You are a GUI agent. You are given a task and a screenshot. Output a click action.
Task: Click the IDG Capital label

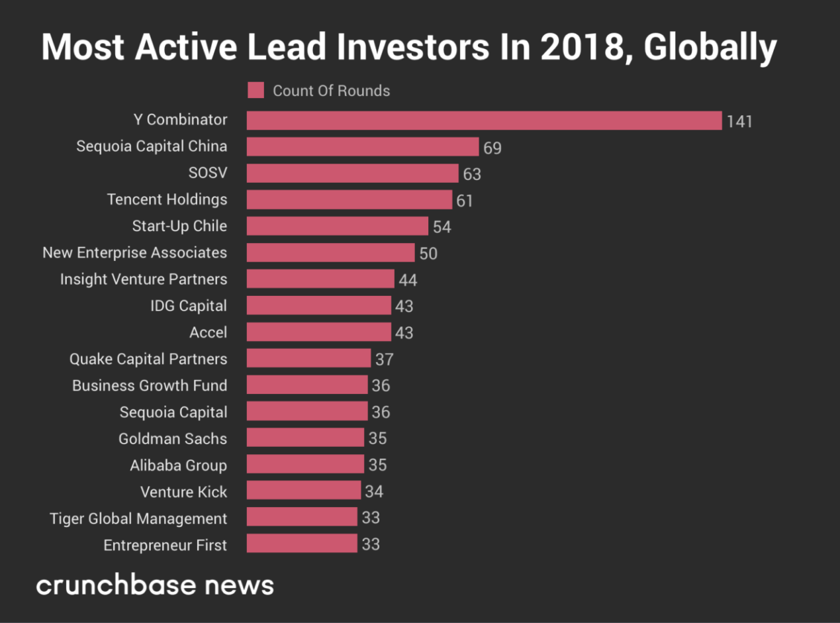pyautogui.click(x=189, y=306)
